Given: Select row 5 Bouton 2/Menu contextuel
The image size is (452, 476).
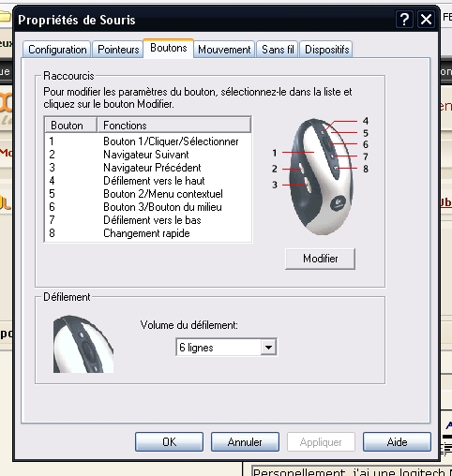Looking at the screenshot, I should point(148,194).
